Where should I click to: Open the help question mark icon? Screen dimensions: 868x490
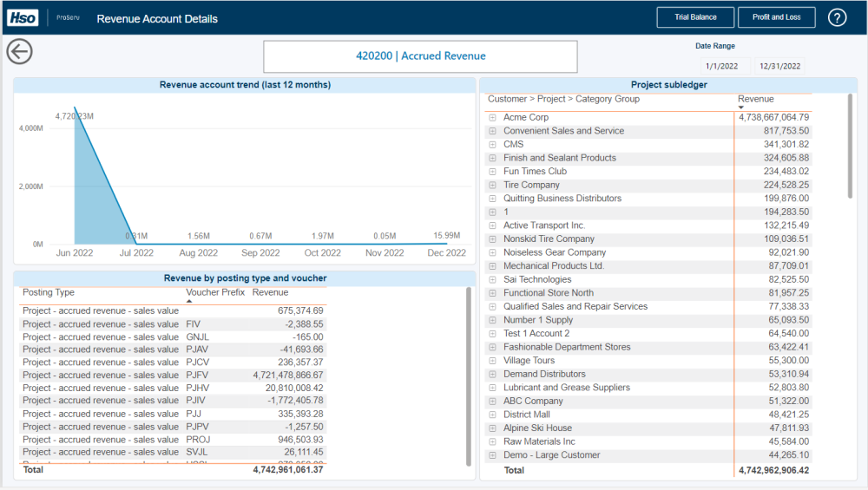837,17
